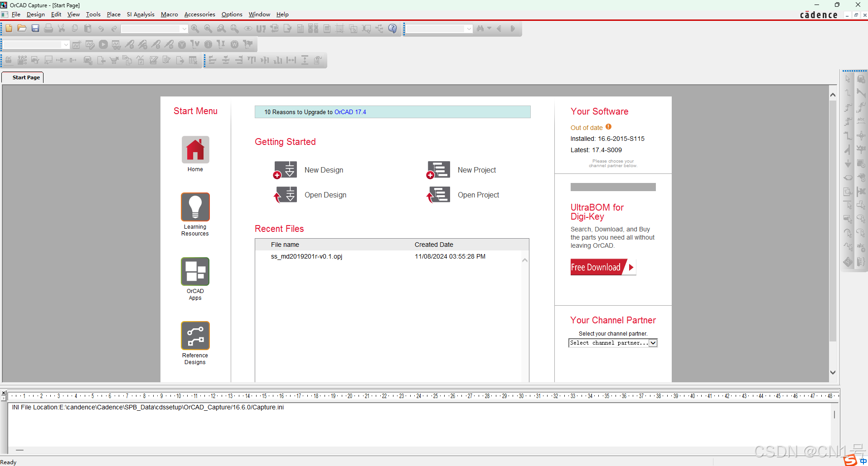Click the Paste clipboard icon
868x466 pixels.
(x=88, y=29)
